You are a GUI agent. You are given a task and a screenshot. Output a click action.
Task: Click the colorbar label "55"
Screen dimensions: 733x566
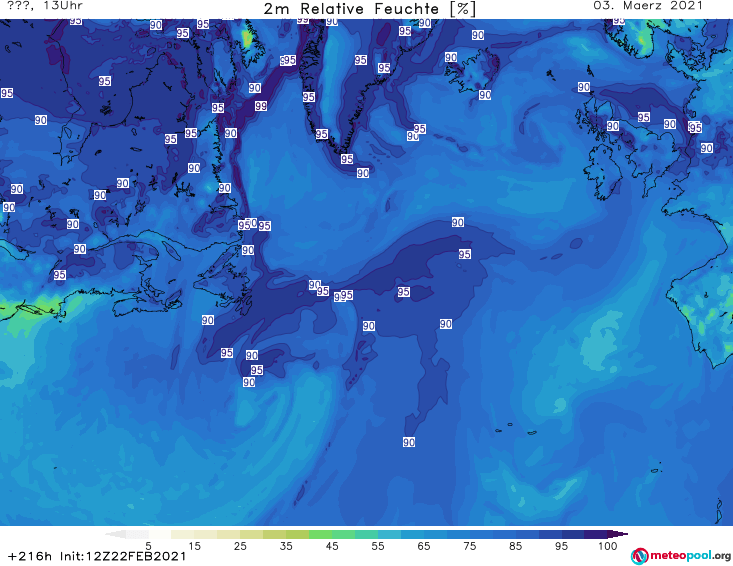(x=377, y=545)
